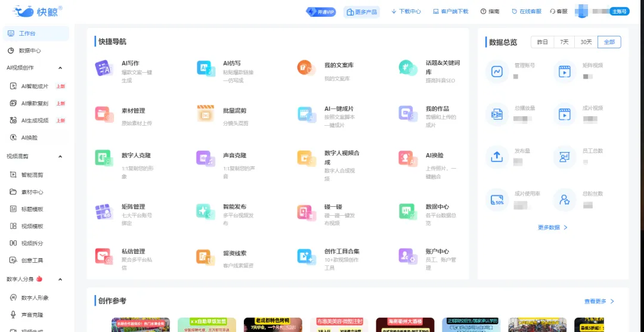644x332 pixels.
Task: Open the 私信管理 red mail icon
Action: (x=103, y=256)
